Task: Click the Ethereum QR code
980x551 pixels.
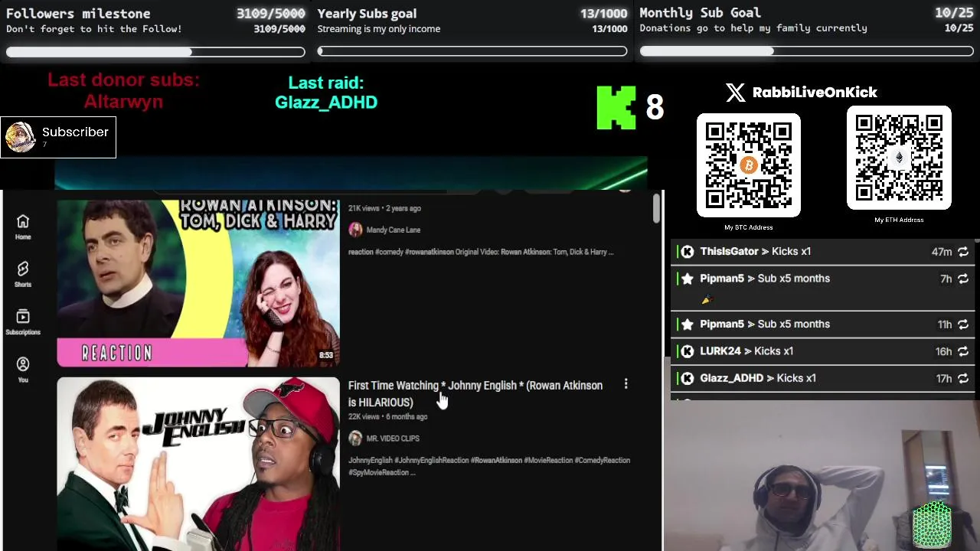Action: click(899, 158)
